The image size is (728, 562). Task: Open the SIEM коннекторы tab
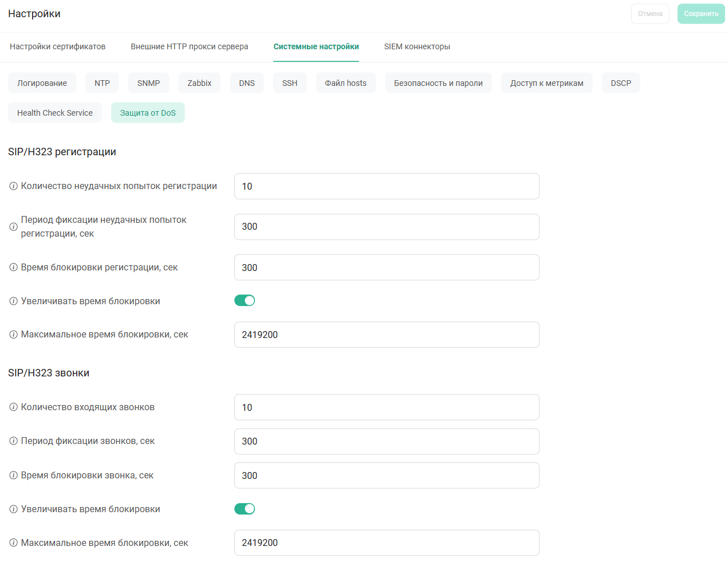click(x=417, y=46)
